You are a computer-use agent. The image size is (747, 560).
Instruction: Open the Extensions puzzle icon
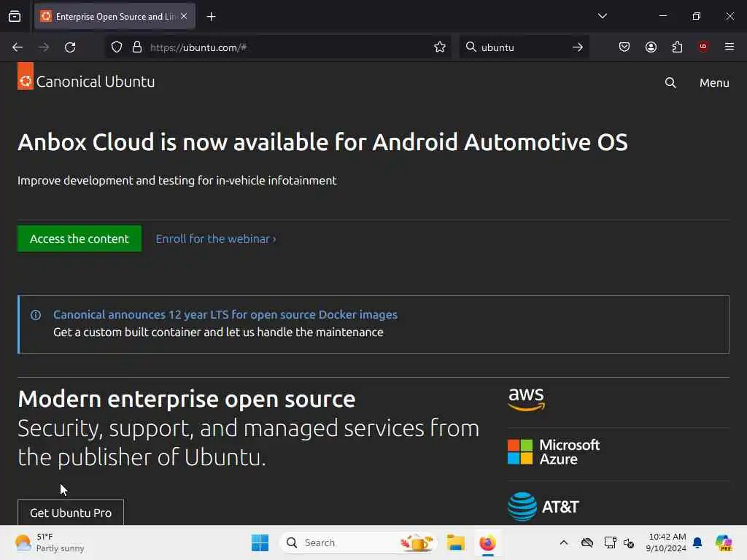677,47
